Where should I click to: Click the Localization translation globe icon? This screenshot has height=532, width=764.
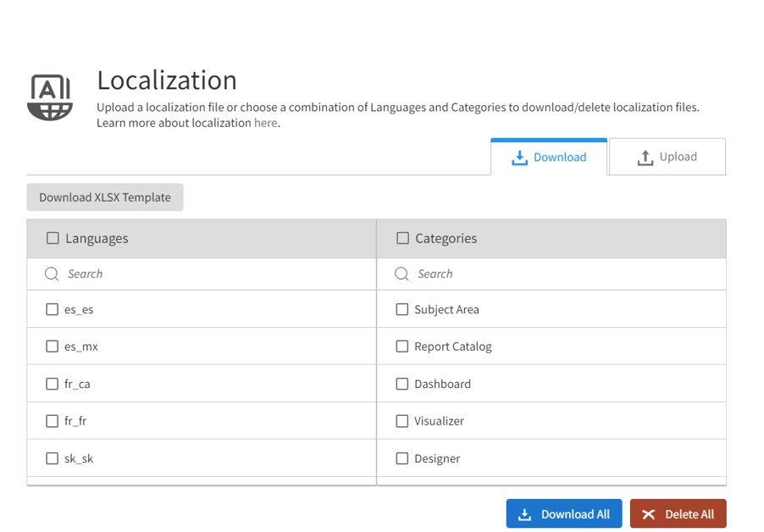coord(49,96)
